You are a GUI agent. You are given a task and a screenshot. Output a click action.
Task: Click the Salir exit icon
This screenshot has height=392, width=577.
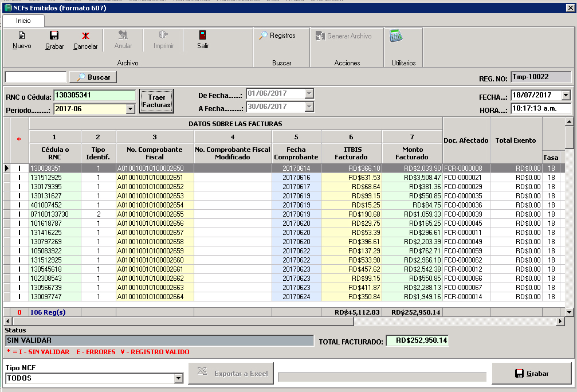[x=202, y=40]
